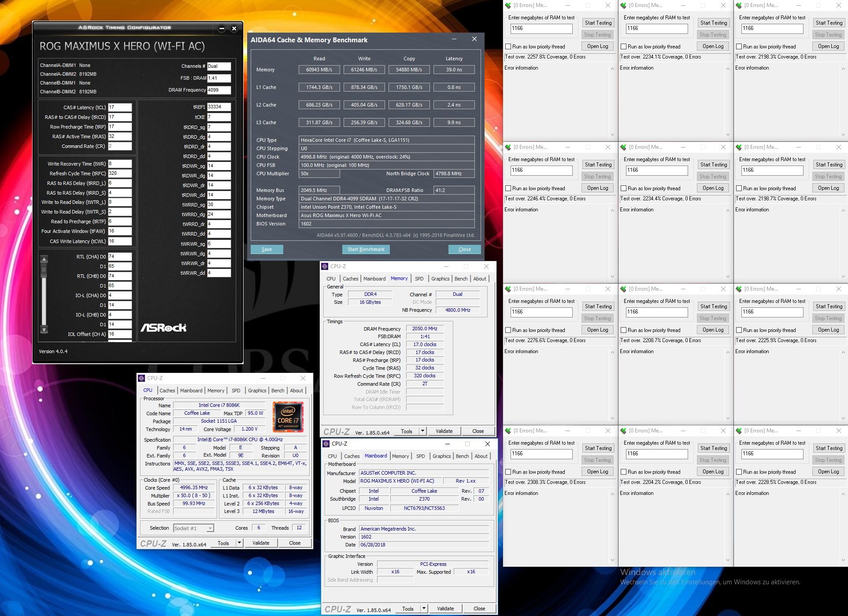The width and height of the screenshot is (848, 616).
Task: Enable low priority thread in the 2246.4% coverage window
Action: tap(508, 188)
